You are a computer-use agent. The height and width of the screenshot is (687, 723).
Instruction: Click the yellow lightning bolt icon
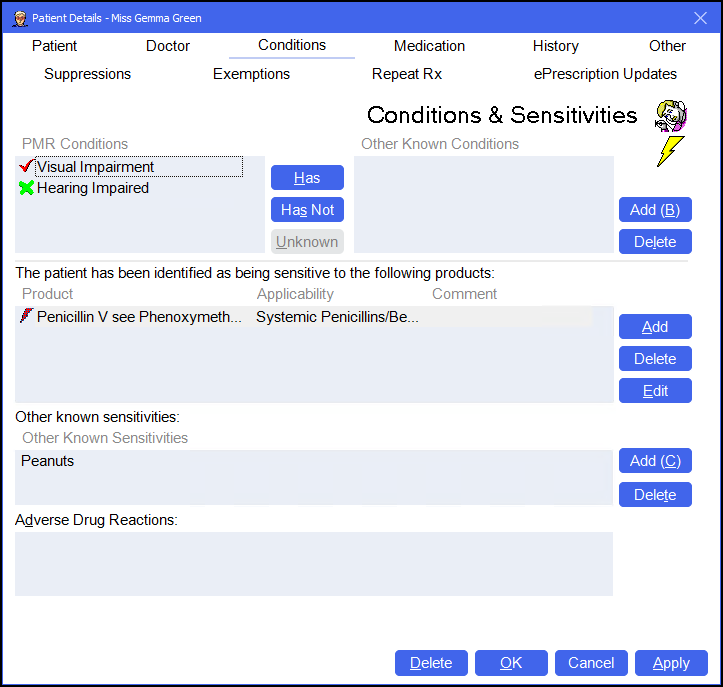pos(670,151)
